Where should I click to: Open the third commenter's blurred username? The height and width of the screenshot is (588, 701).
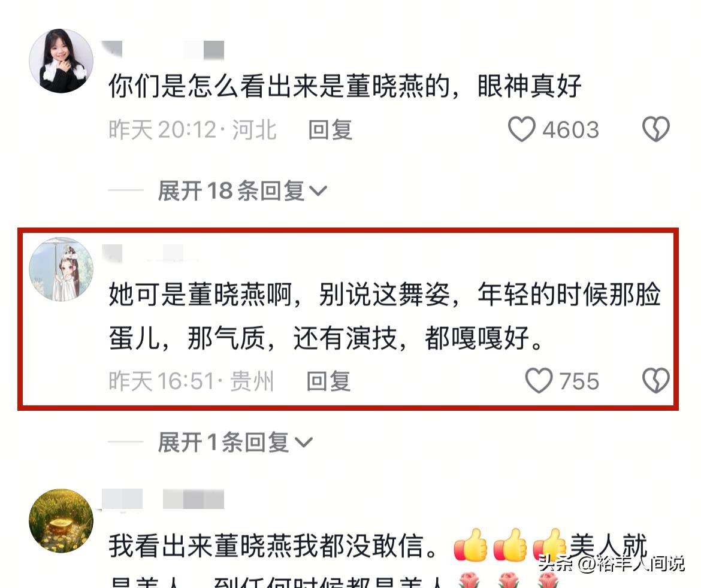(163, 499)
